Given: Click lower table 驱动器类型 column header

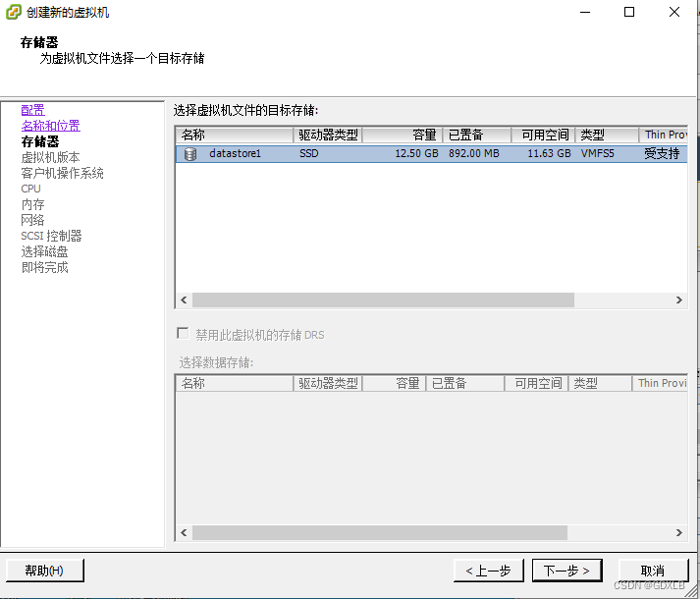Looking at the screenshot, I should tap(327, 383).
